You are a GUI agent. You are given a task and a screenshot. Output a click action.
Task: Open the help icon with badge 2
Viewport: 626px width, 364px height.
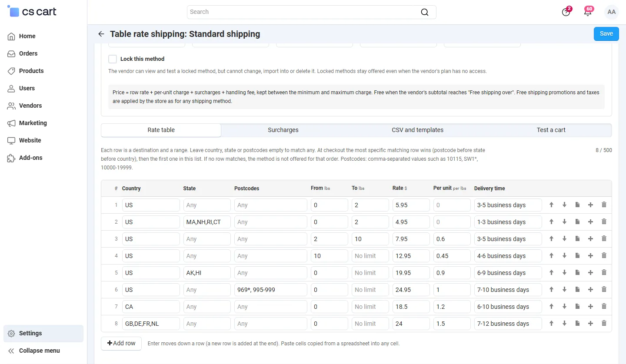click(x=566, y=12)
